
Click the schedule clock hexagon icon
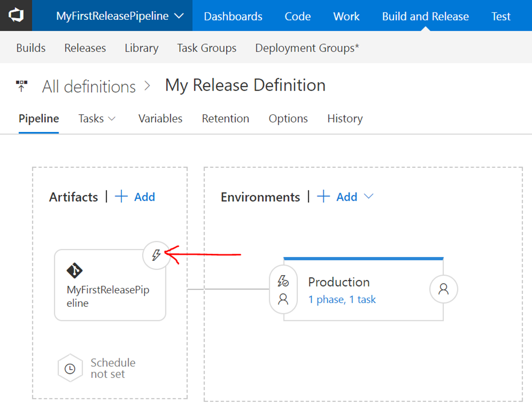tap(70, 369)
